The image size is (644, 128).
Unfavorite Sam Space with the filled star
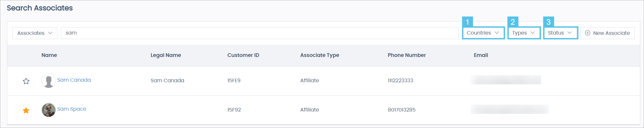coord(26,110)
